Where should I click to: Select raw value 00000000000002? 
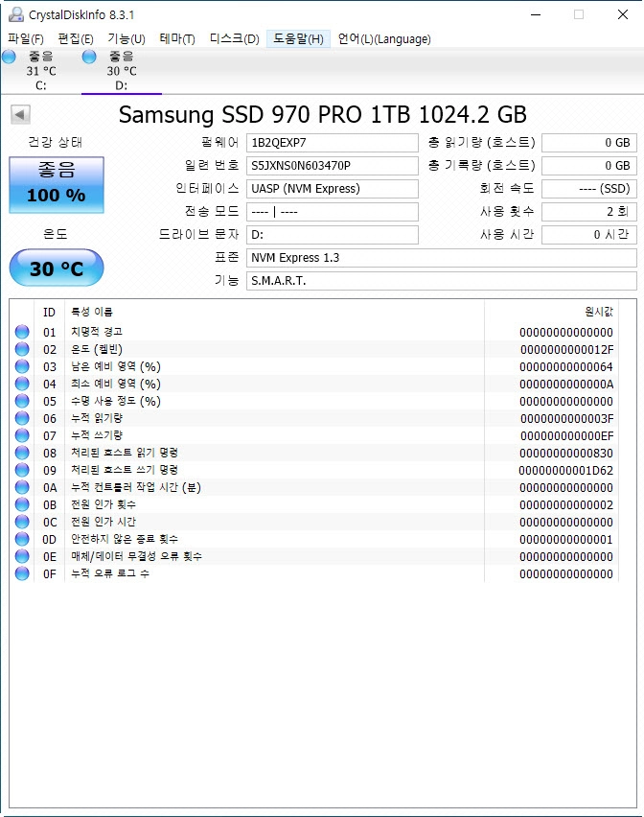point(566,505)
